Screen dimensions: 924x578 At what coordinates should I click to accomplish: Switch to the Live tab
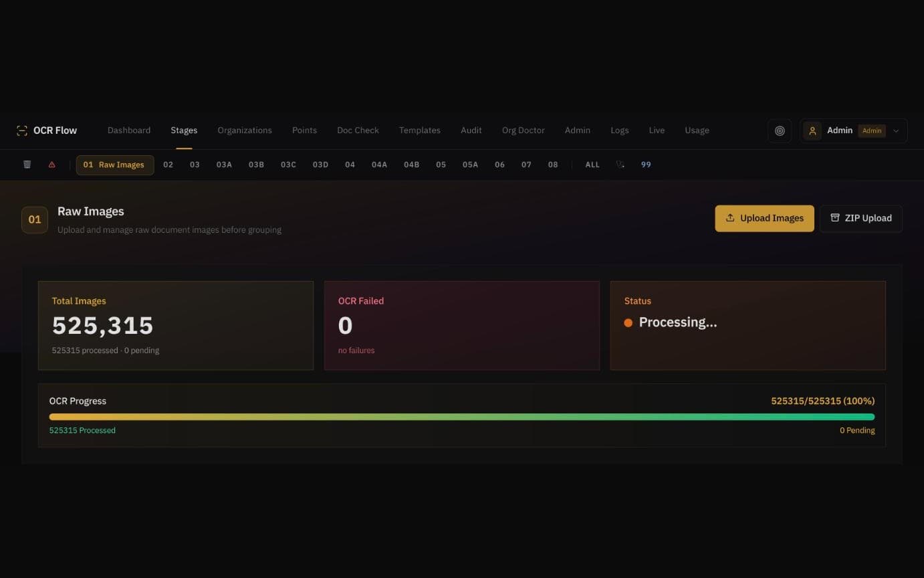click(657, 130)
